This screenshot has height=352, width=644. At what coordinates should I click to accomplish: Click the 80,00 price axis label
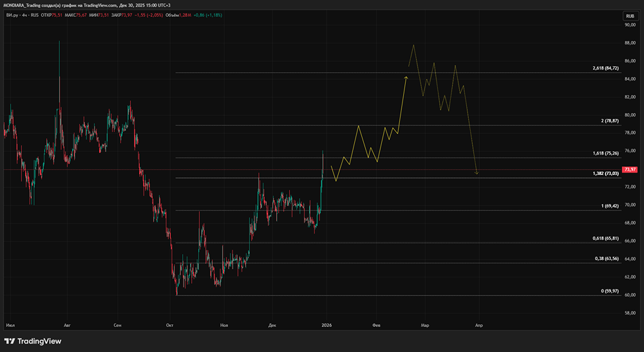tap(630, 115)
